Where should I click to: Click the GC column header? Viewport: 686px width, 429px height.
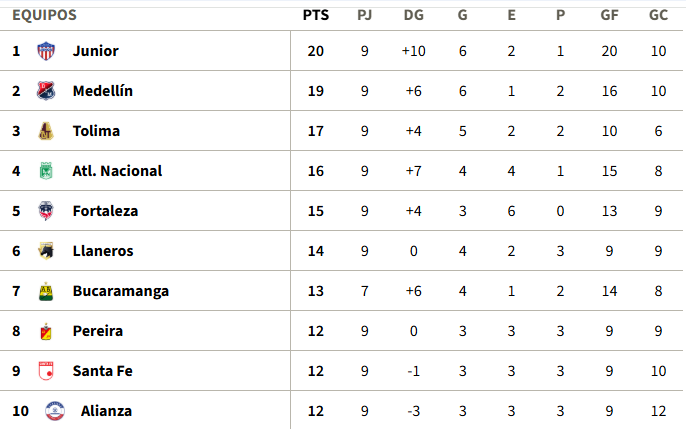658,15
